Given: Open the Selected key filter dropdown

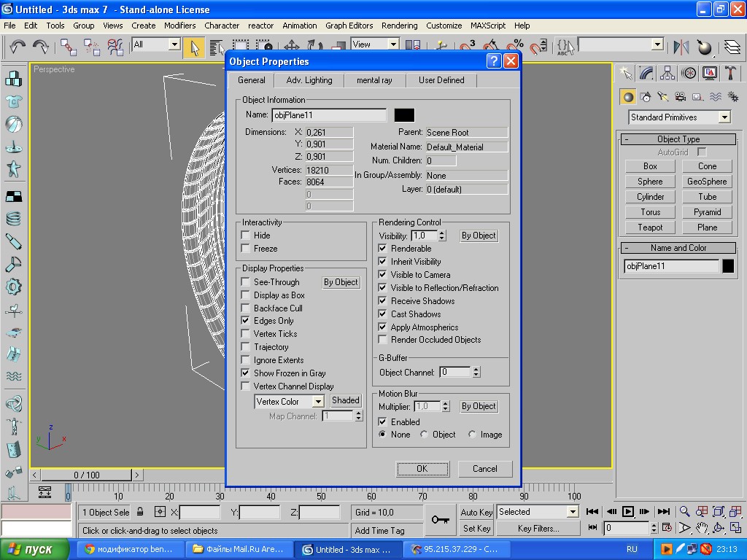Looking at the screenshot, I should 573,512.
